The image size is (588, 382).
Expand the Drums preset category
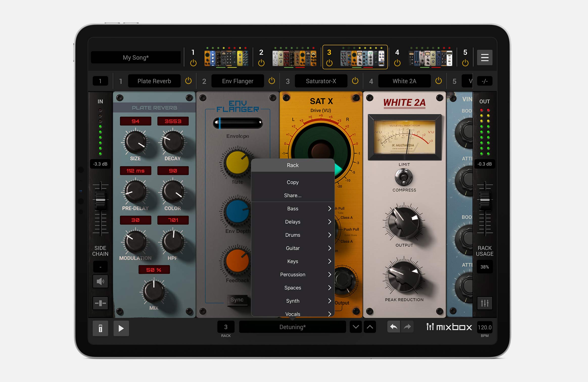pos(293,235)
